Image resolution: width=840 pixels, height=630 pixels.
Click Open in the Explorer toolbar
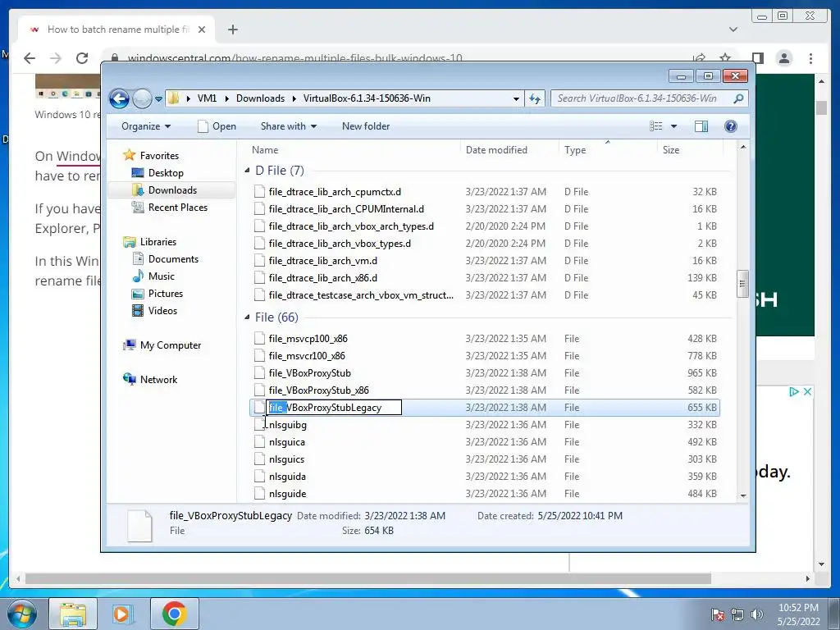coord(217,126)
